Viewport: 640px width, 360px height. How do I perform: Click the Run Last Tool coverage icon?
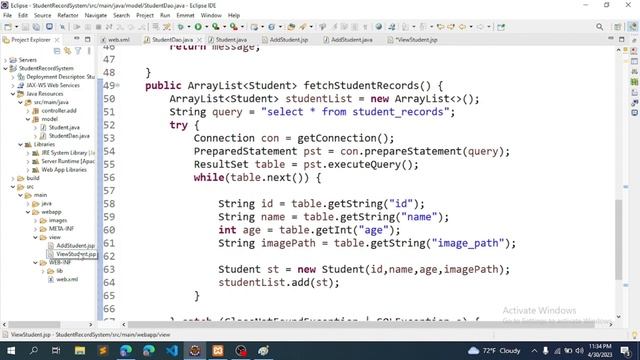click(216, 27)
